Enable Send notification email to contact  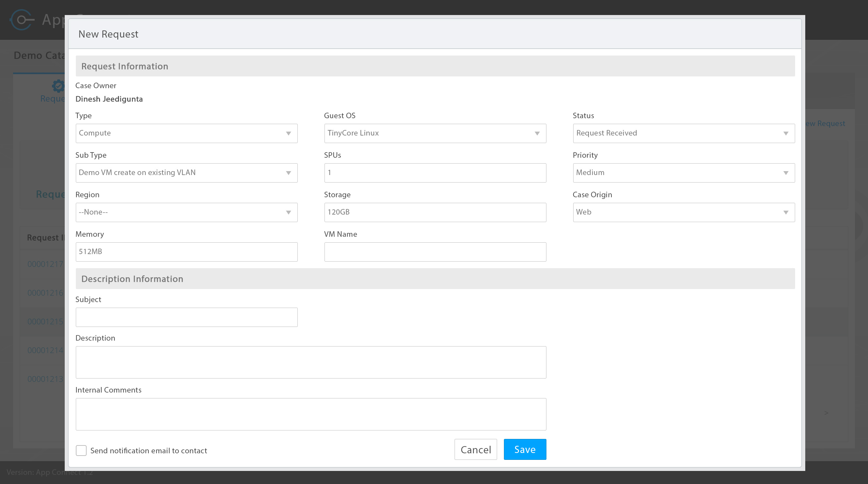pyautogui.click(x=81, y=450)
